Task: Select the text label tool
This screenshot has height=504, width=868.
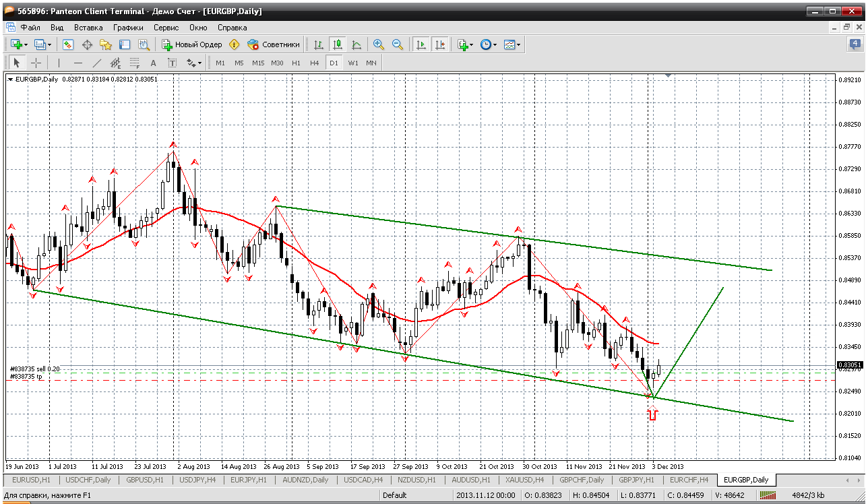Action: (x=172, y=63)
